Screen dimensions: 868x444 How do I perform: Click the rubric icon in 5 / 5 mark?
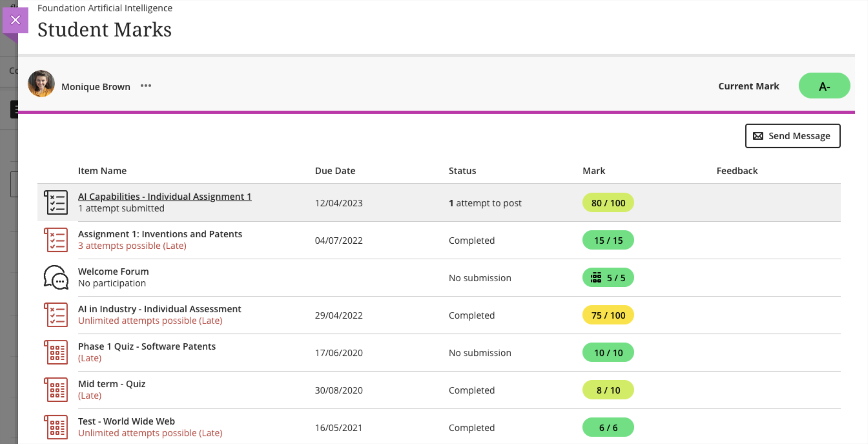(x=596, y=278)
